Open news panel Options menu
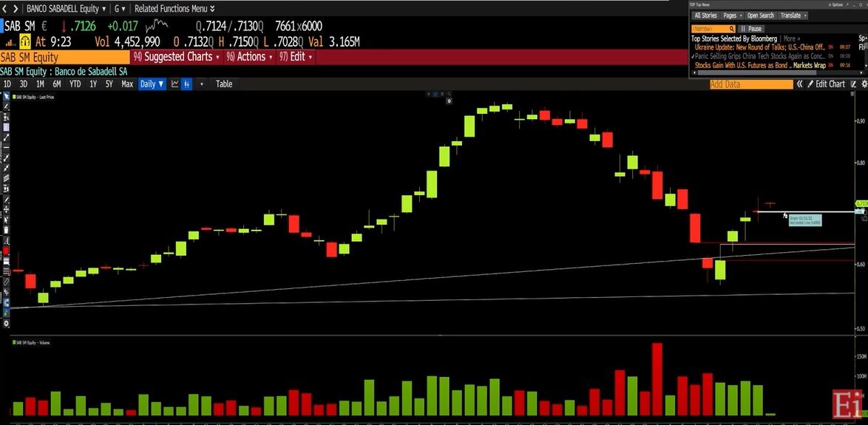 tap(836, 4)
